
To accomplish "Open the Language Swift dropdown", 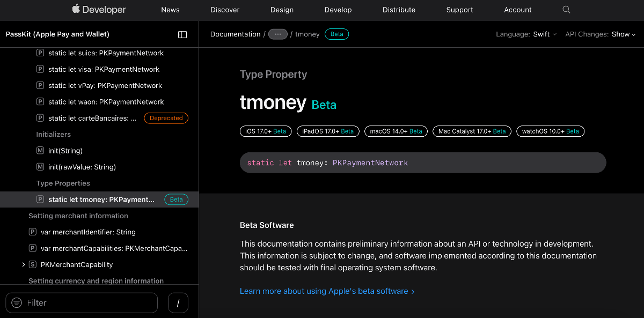I will click(x=544, y=34).
